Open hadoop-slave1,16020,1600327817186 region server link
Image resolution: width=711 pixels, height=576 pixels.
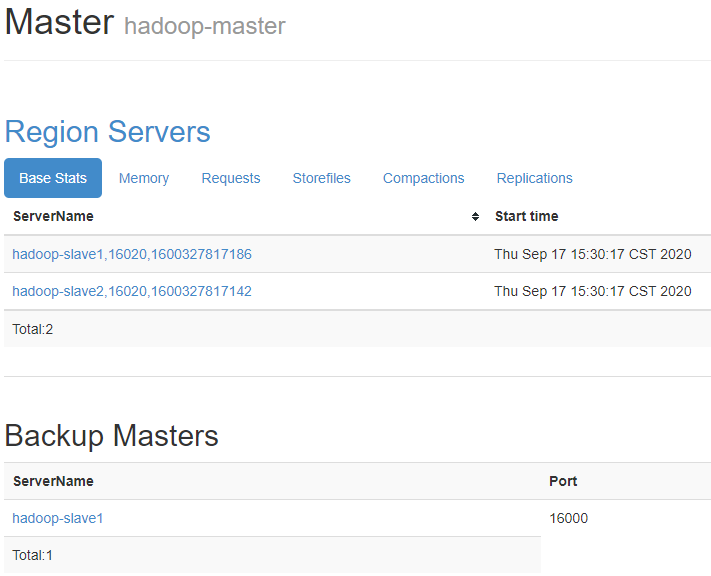coord(132,254)
